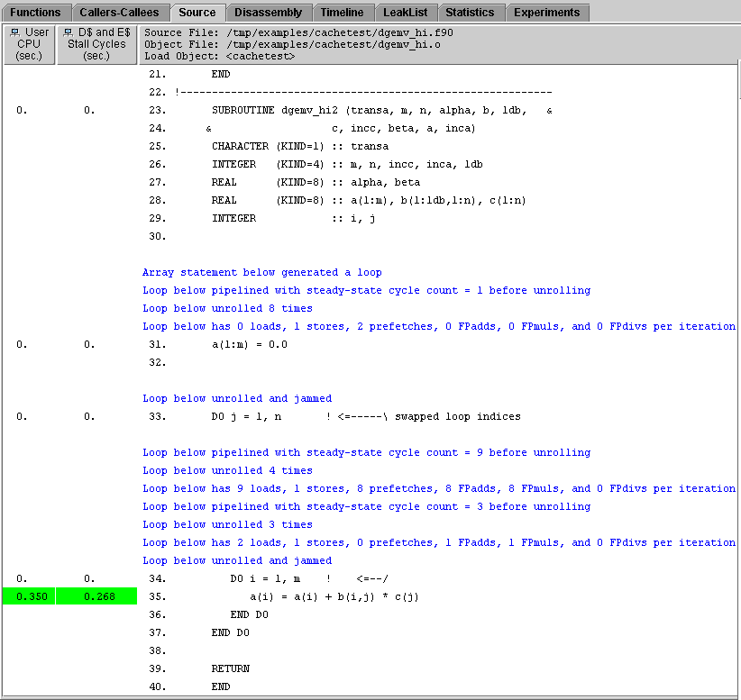Click 'Array statement below generated a loop' comment

coord(262,273)
